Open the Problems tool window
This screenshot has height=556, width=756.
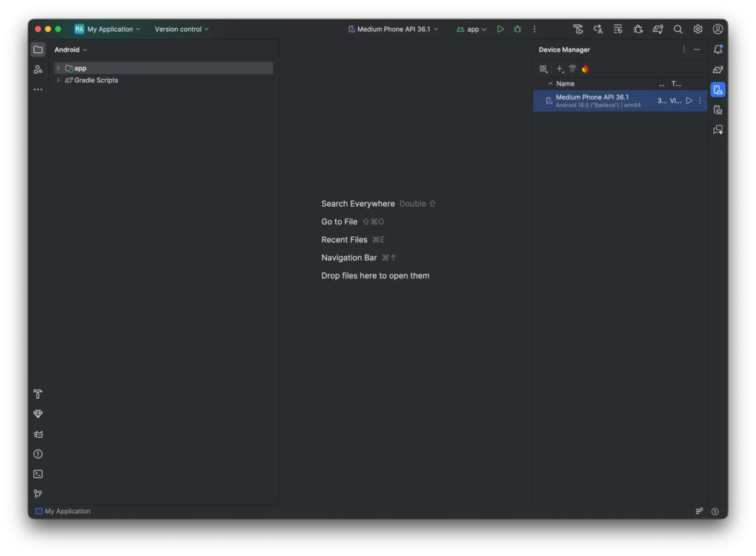point(38,454)
